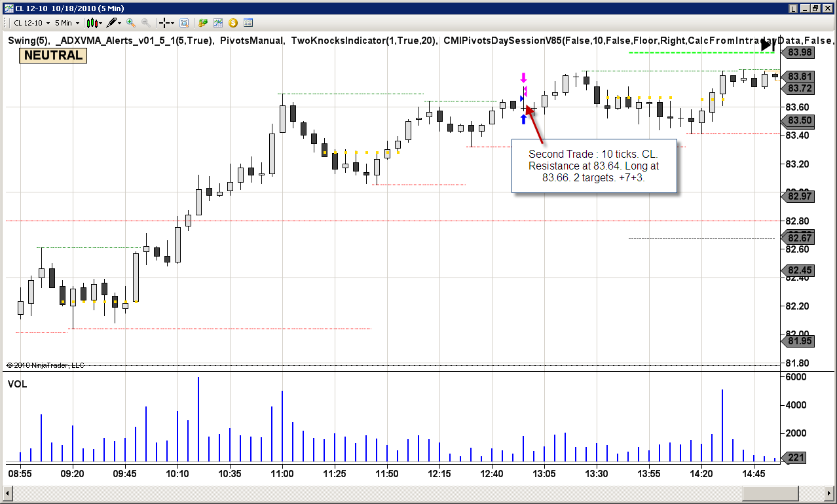The image size is (837, 504).
Task: Click the PivotsManual indicator label
Action: tap(252, 41)
